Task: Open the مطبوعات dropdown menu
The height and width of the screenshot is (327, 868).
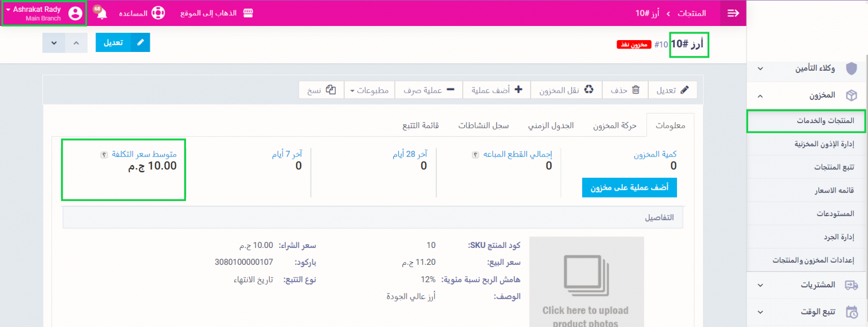Action: 370,90
